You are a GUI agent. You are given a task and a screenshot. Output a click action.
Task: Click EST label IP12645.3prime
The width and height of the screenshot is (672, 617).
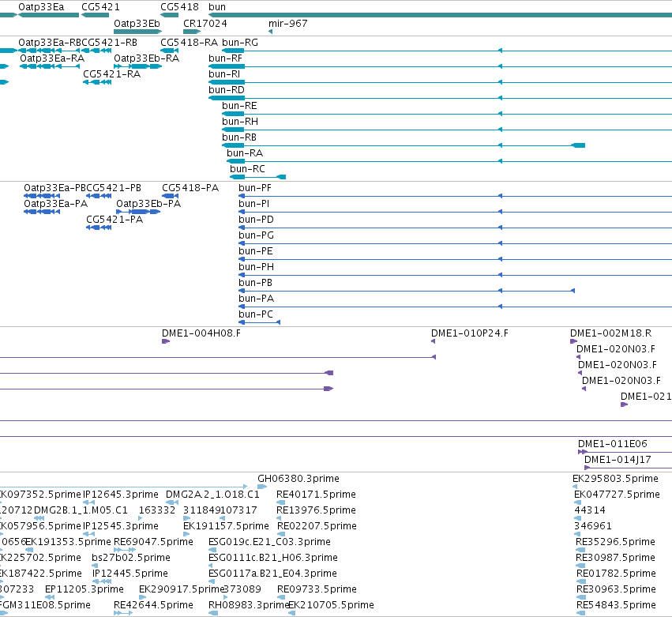121,495
